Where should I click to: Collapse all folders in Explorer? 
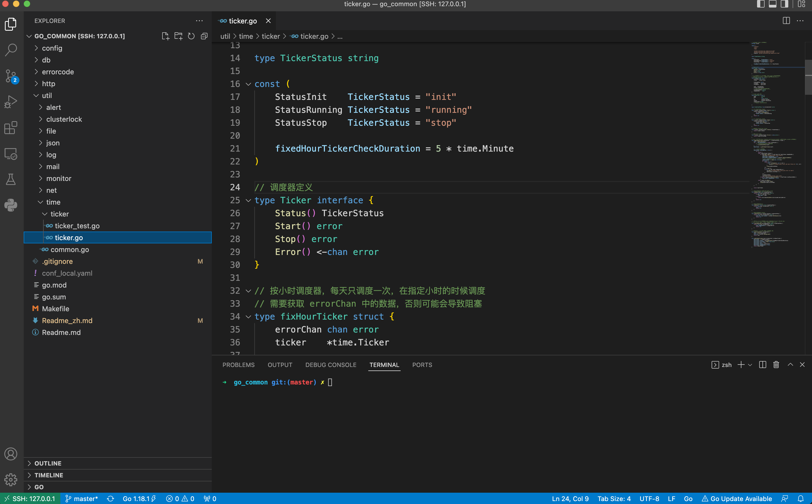204,36
